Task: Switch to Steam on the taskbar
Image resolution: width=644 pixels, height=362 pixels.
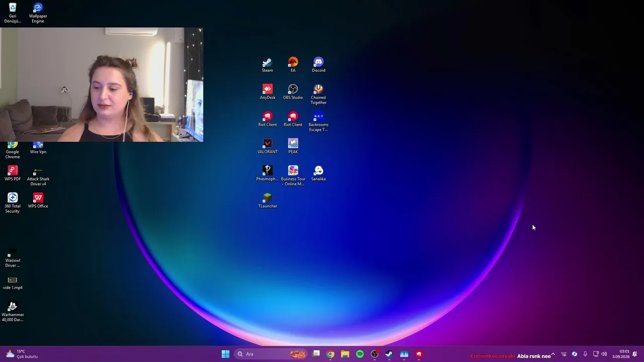Action: [x=389, y=354]
